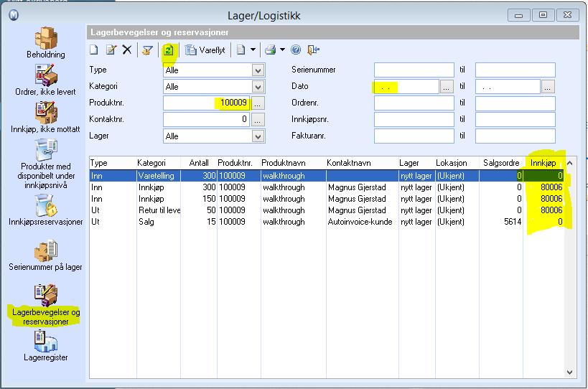588x389 pixels.
Task: Open the Dato to date picker
Action: click(548, 87)
